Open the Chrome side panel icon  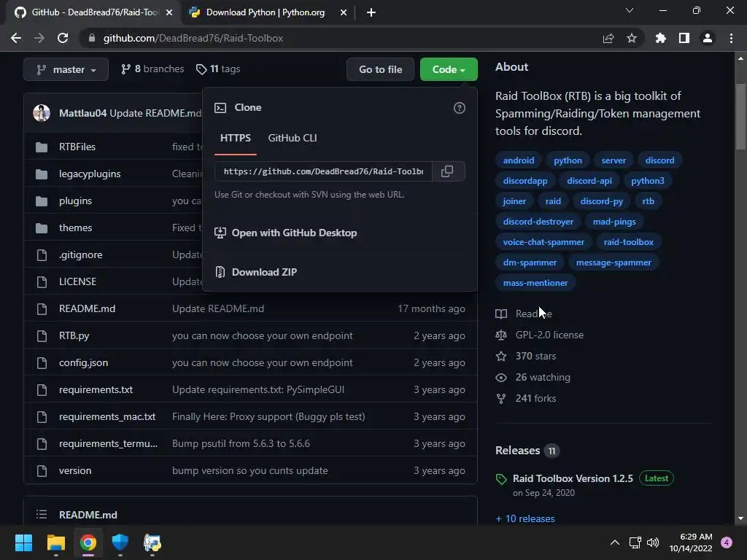(684, 38)
